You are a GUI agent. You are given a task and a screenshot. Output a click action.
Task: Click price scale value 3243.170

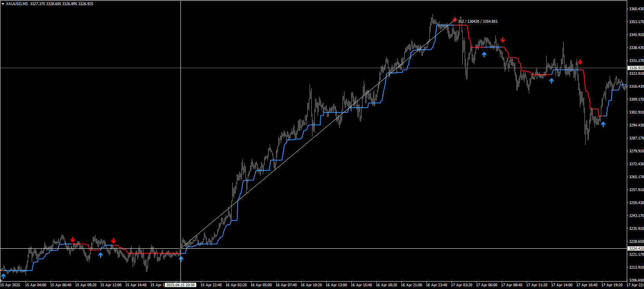[x=636, y=216]
